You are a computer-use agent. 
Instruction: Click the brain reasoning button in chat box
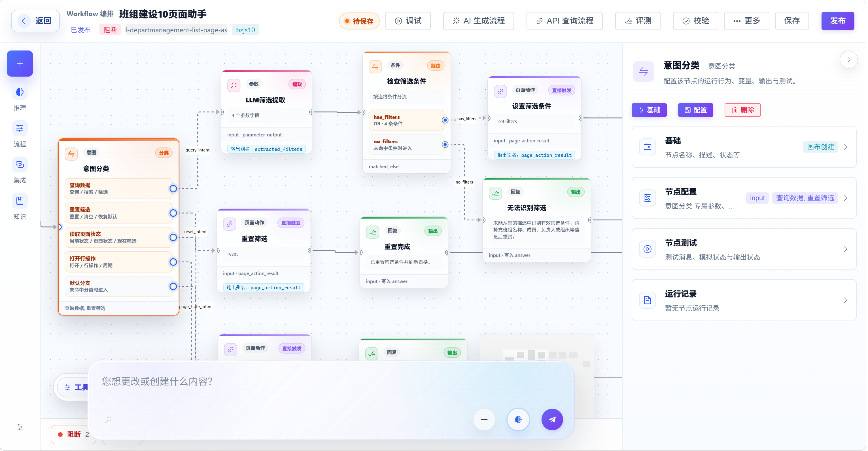(518, 420)
